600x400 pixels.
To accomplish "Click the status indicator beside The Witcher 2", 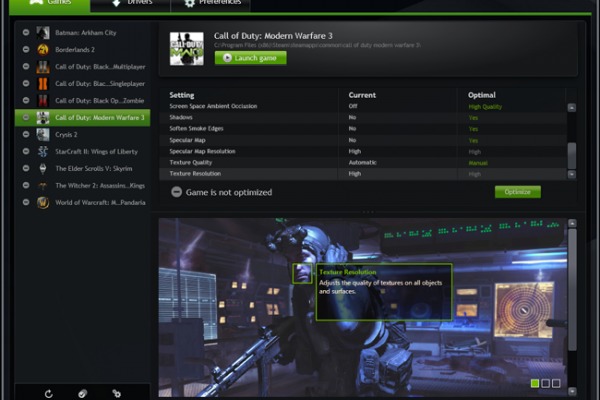I will [x=25, y=185].
